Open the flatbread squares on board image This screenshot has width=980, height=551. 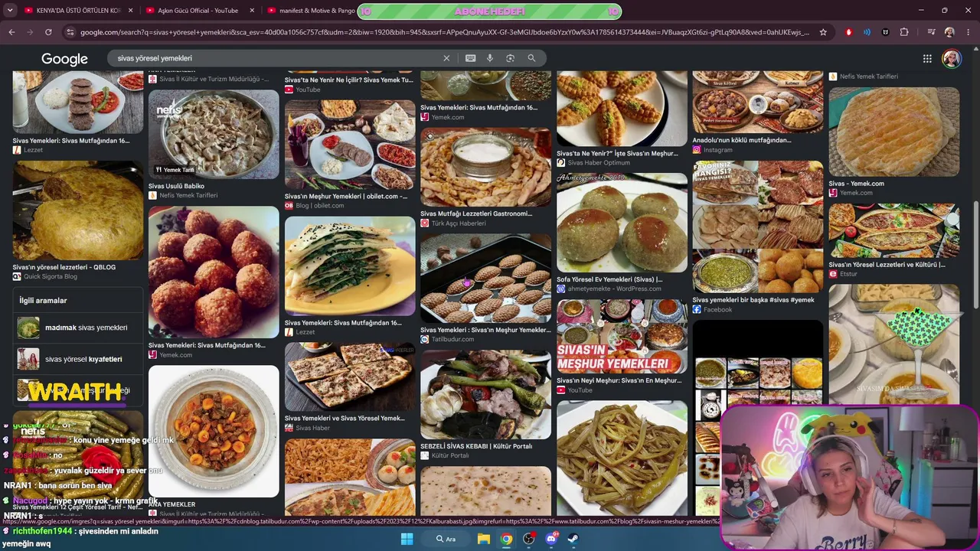point(350,377)
